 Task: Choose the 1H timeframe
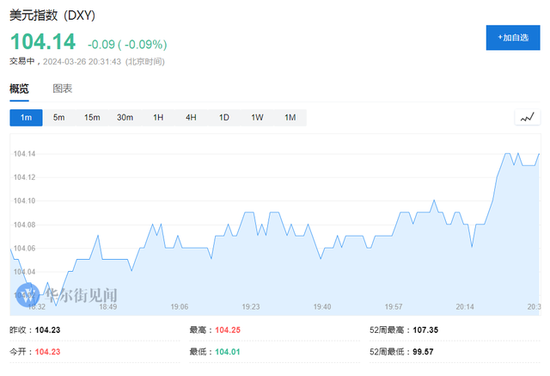[x=158, y=118]
